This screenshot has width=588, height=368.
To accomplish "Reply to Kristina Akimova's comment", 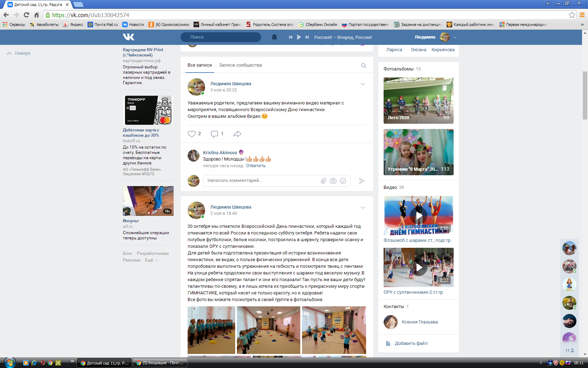I will pyautogui.click(x=256, y=166).
